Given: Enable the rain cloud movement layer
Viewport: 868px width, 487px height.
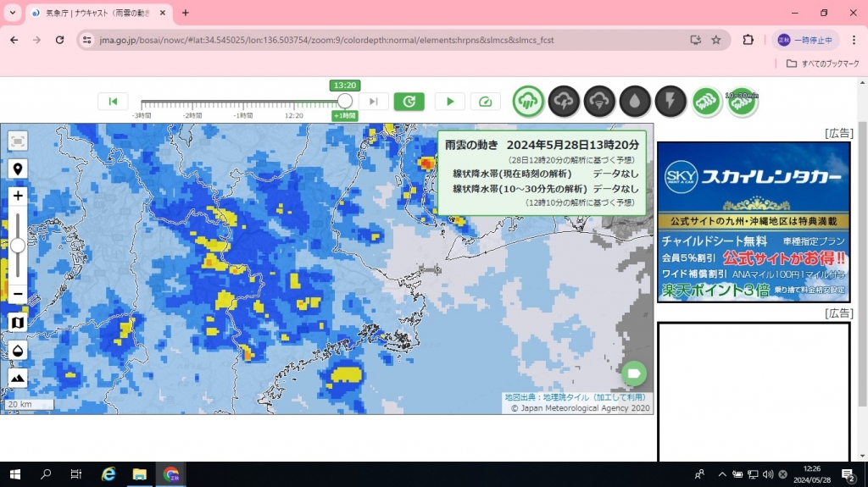Looking at the screenshot, I should (x=528, y=102).
